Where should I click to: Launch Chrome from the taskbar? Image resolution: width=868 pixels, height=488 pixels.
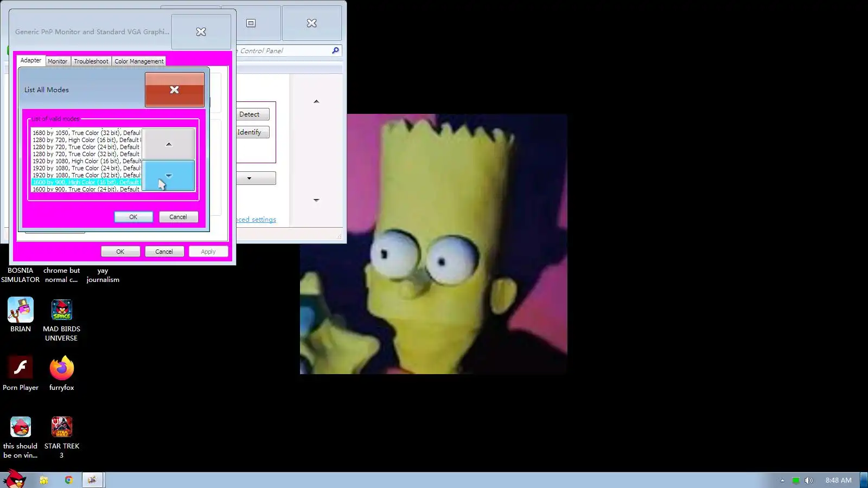pyautogui.click(x=68, y=480)
